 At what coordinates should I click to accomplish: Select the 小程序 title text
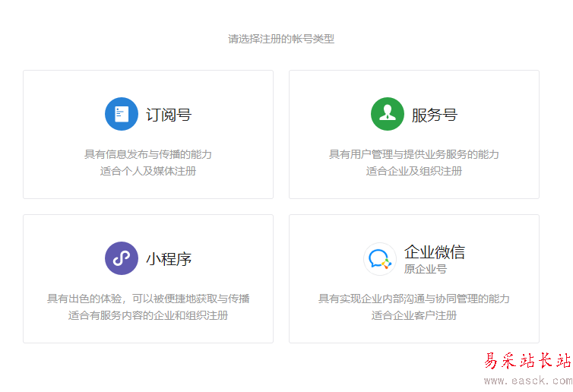(169, 259)
